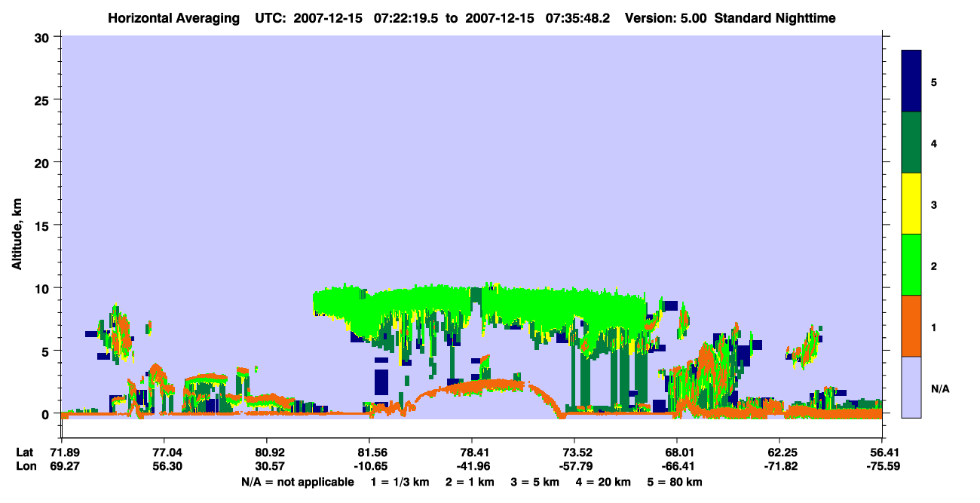
Task: Click the bright green color bar segment labeled 2
Action: coord(911,265)
